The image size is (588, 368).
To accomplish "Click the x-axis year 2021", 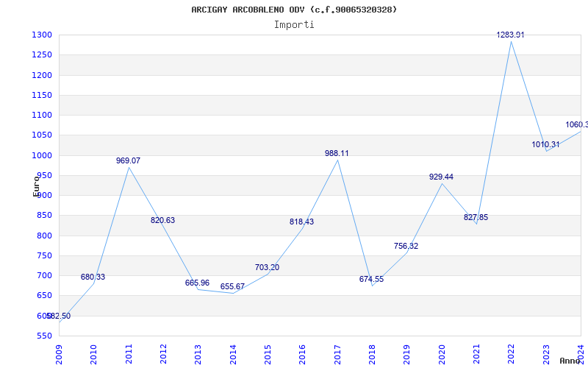I will point(476,354).
